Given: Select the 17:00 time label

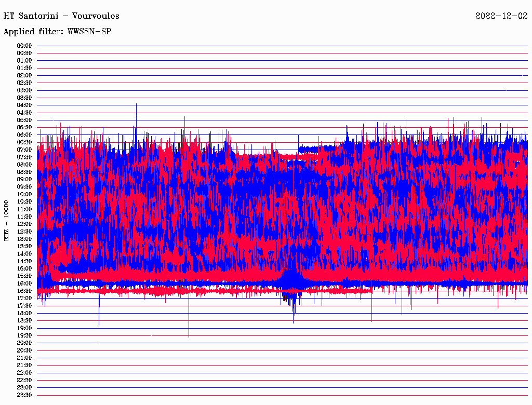Looking at the screenshot, I should (x=24, y=298).
